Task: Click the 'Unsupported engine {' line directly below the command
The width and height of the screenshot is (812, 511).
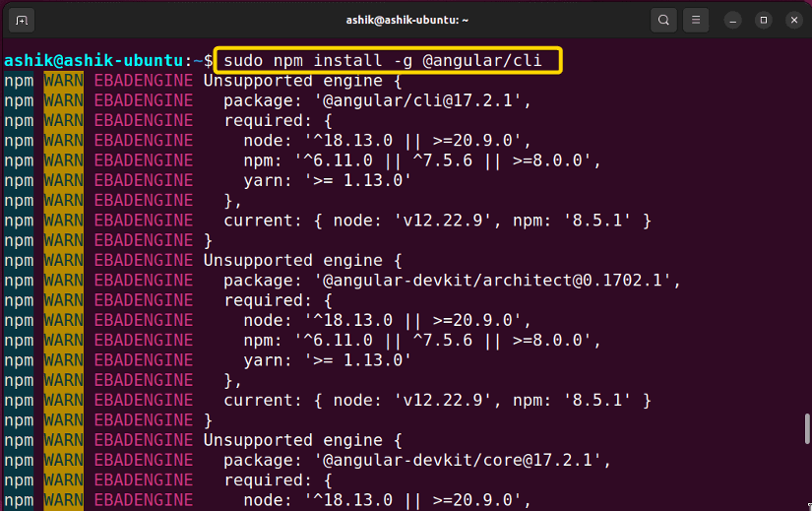Action: [302, 81]
